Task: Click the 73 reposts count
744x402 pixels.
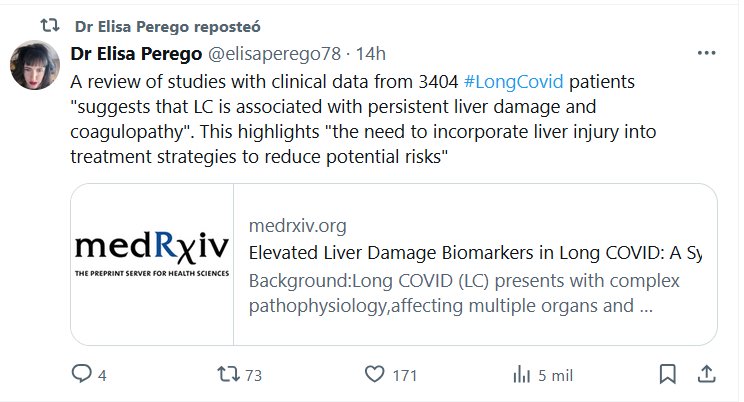Action: [253, 375]
